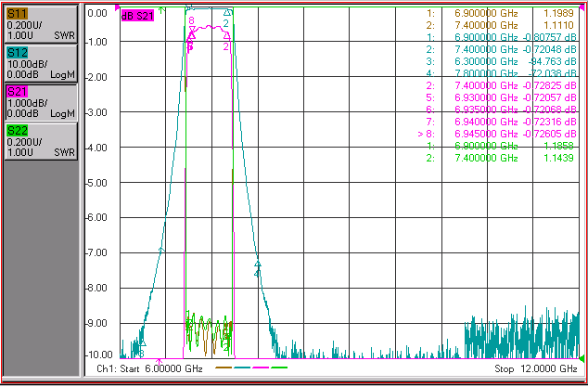Screen dimensions: 588x387
Task: Click the brown trace legend line
Action: point(224,368)
